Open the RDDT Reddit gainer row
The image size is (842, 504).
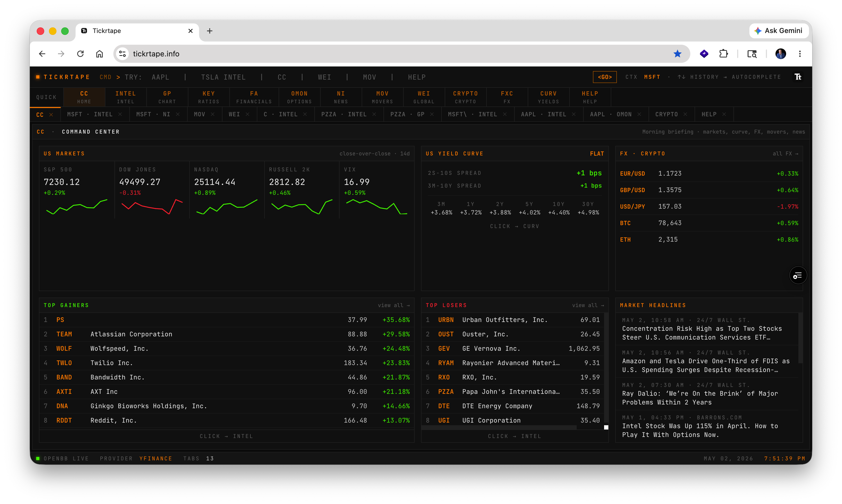pos(226,420)
